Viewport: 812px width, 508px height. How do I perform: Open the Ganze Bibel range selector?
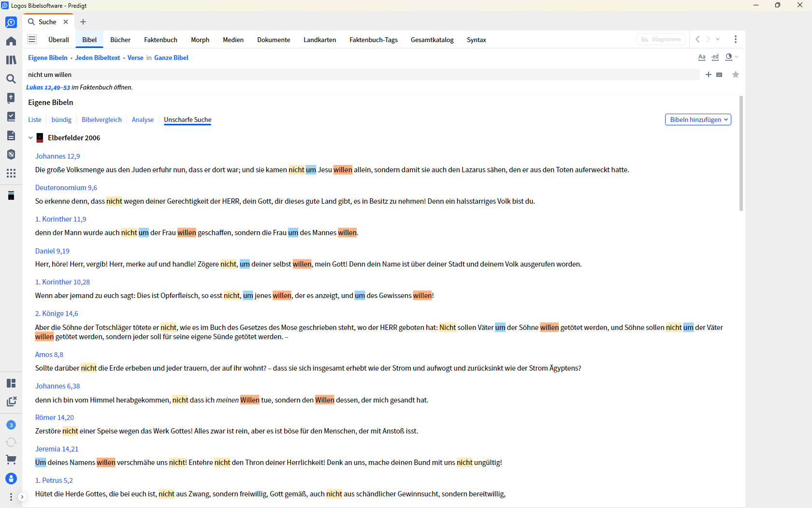pos(171,58)
